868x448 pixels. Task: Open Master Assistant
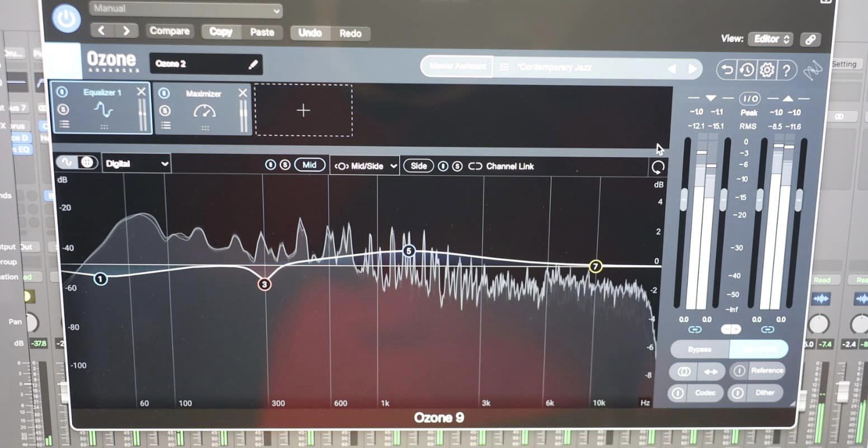pyautogui.click(x=457, y=67)
